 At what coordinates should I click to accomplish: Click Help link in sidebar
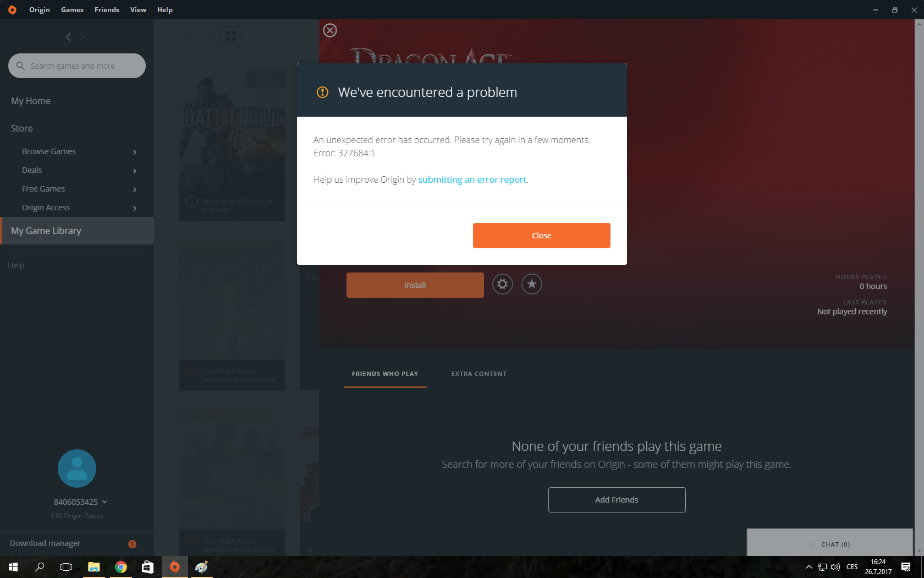pos(16,265)
